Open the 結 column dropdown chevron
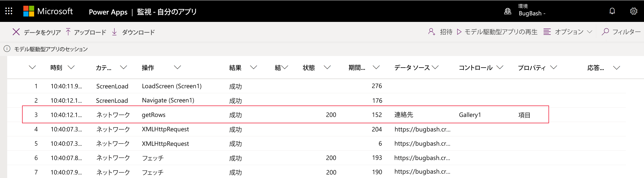Image resolution: width=644 pixels, height=178 pixels. 285,67
